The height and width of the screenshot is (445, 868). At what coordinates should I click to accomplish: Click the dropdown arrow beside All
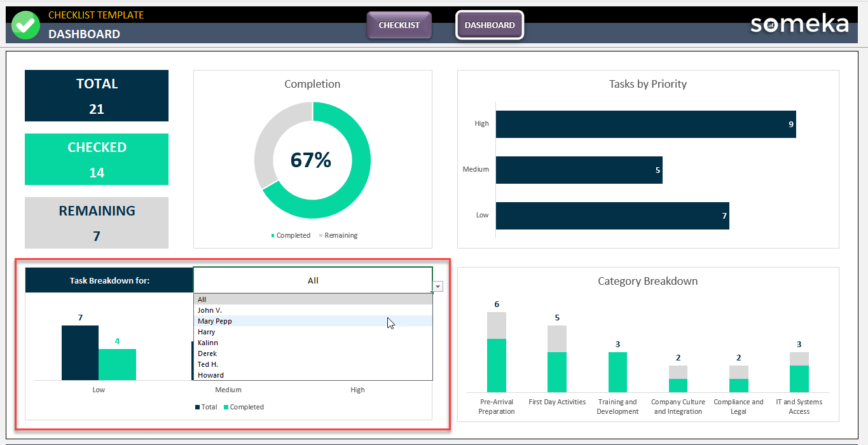point(437,287)
